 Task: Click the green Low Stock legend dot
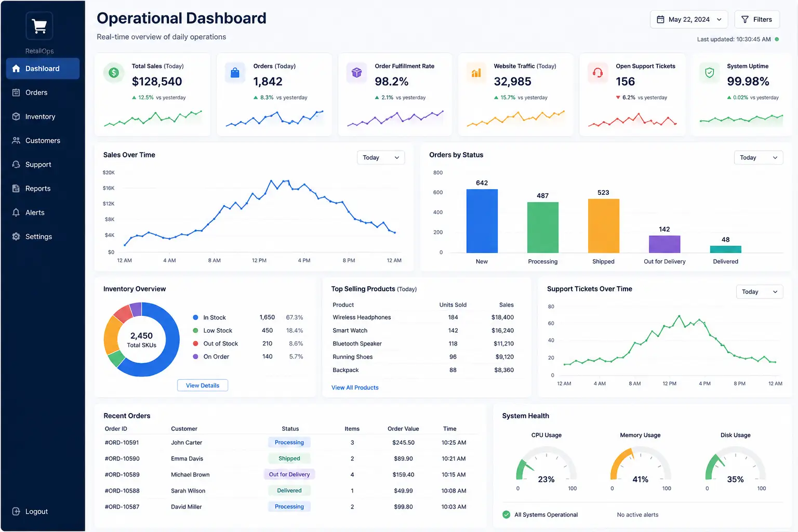tap(195, 330)
